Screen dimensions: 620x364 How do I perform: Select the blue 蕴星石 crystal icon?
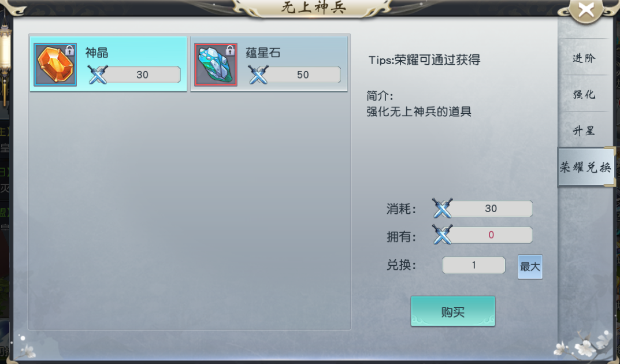[x=216, y=64]
